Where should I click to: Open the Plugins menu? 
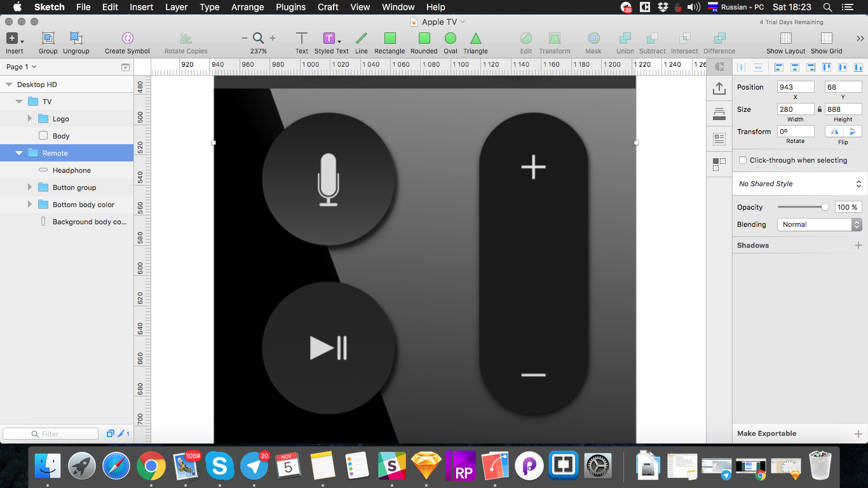click(x=290, y=7)
